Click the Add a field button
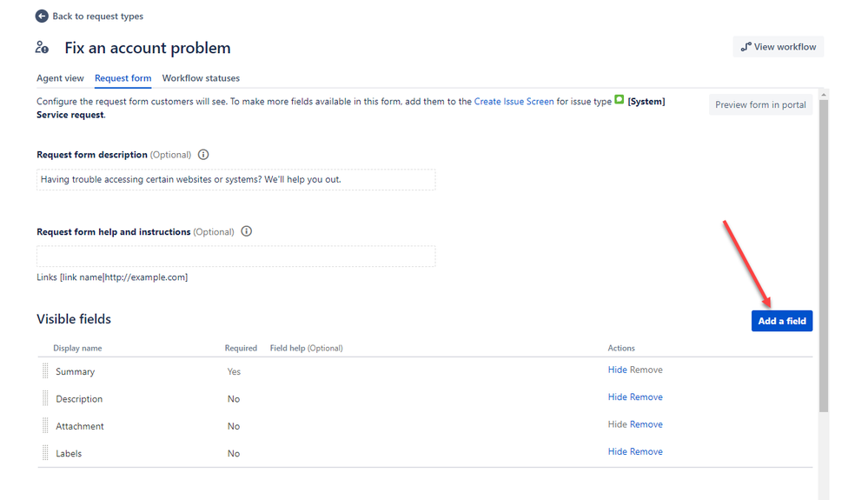This screenshot has height=500, width=868. [781, 321]
